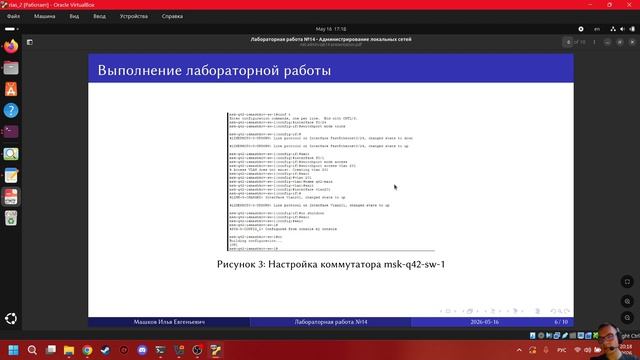This screenshot has height=360, width=640.
Task: Open the Windows volume tray icon
Action: tap(587, 350)
